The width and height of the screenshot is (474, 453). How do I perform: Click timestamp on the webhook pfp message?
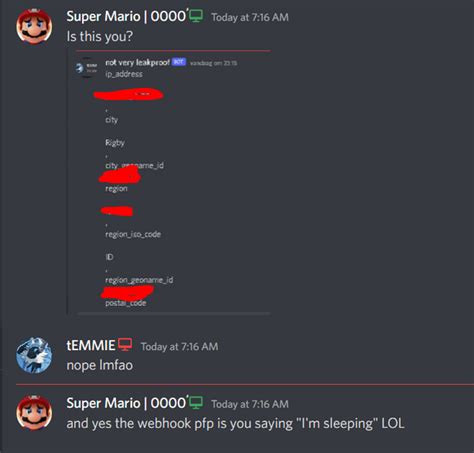[250, 404]
